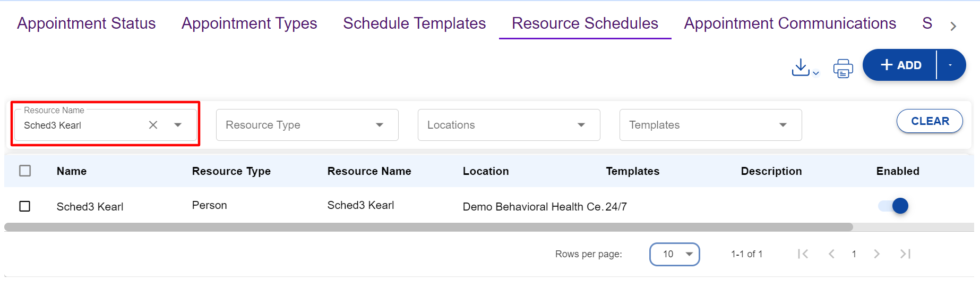Click the download export icon
980x286 pixels.
click(801, 68)
